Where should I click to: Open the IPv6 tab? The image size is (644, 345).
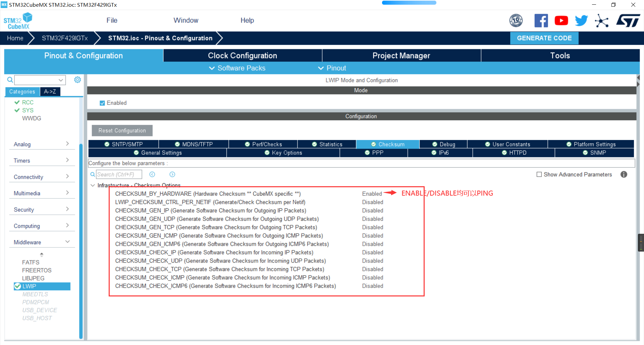pos(440,153)
